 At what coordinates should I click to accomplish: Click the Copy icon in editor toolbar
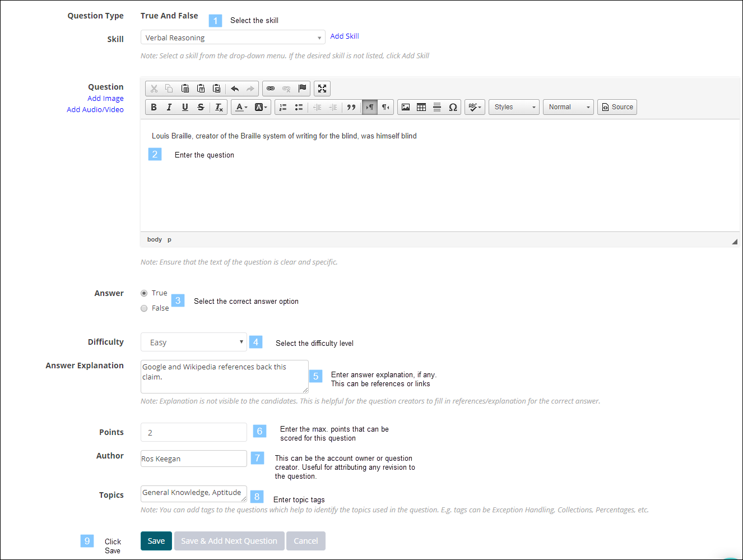[169, 89]
